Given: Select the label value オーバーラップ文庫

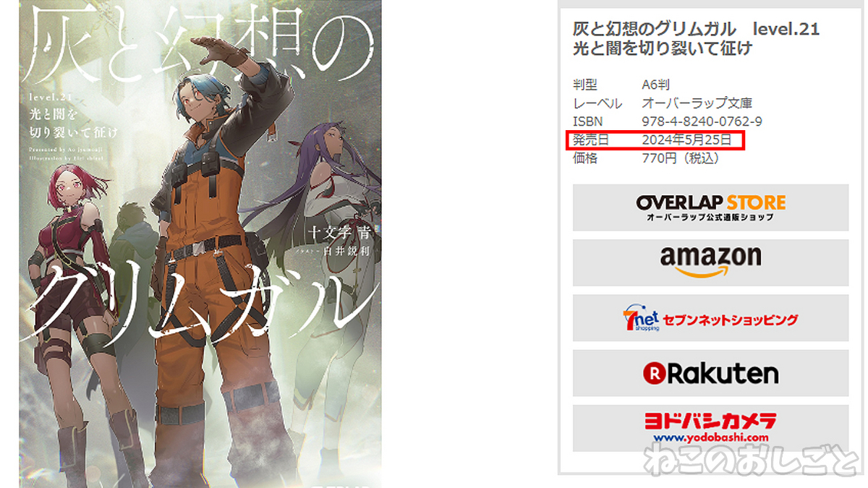Looking at the screenshot, I should pos(697,103).
